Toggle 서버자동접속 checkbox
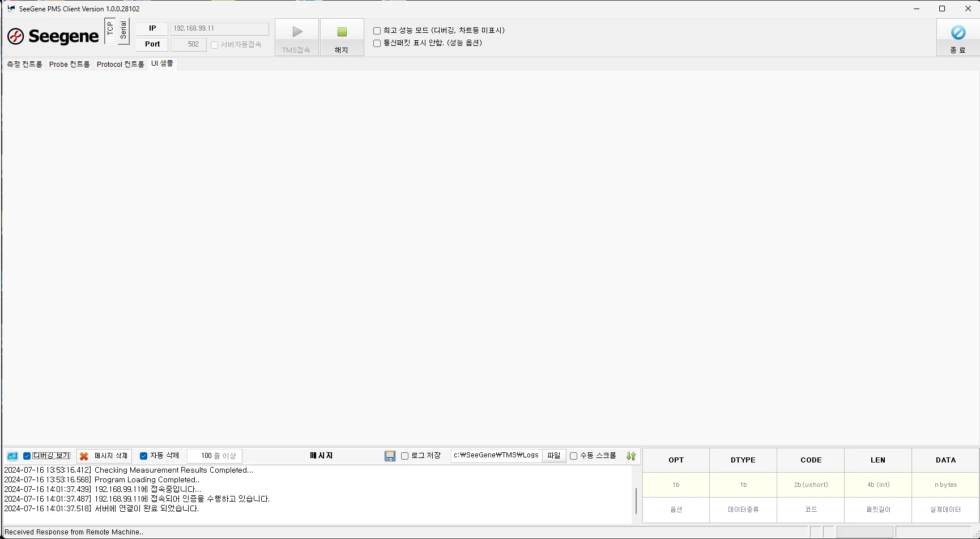Screen dimensions: 980x539 (215, 45)
